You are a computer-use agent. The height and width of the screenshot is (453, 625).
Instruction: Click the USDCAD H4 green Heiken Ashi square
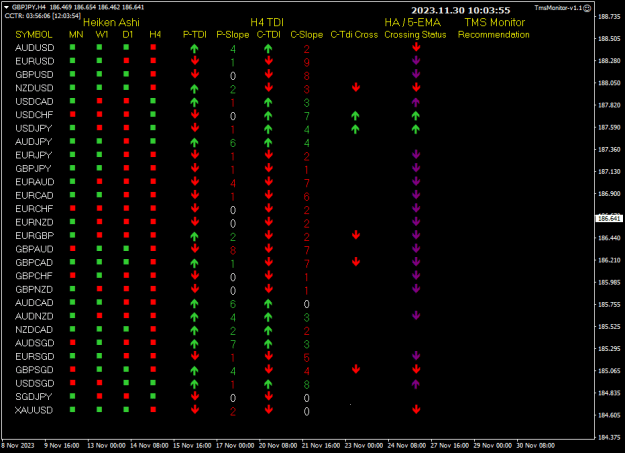(153, 101)
